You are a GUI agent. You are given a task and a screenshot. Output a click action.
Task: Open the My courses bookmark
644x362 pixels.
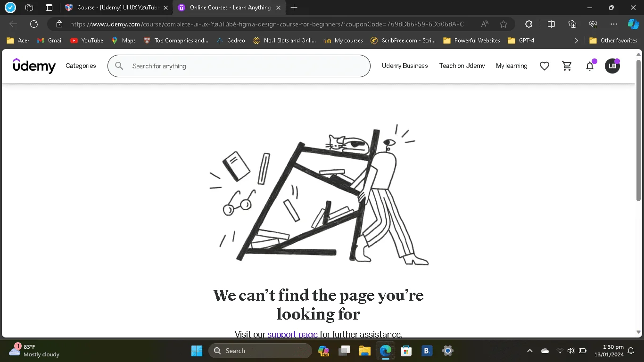tap(343, 41)
